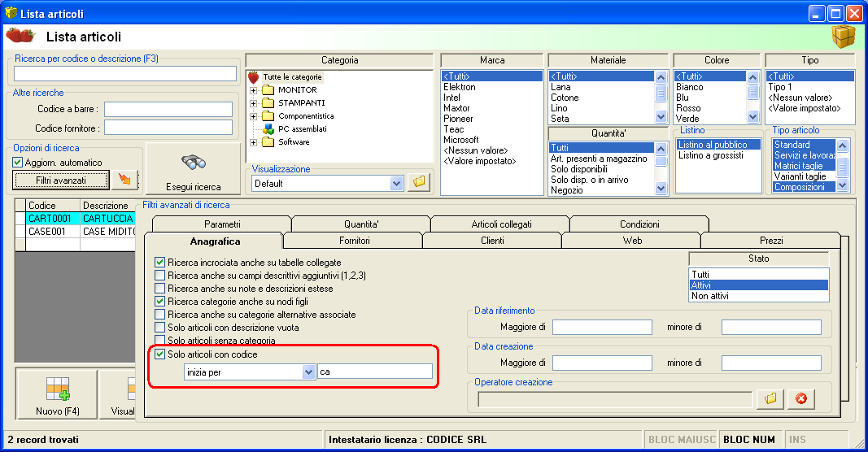The image size is (868, 452).
Task: Open the Visualizzazione folder icon button
Action: (419, 182)
